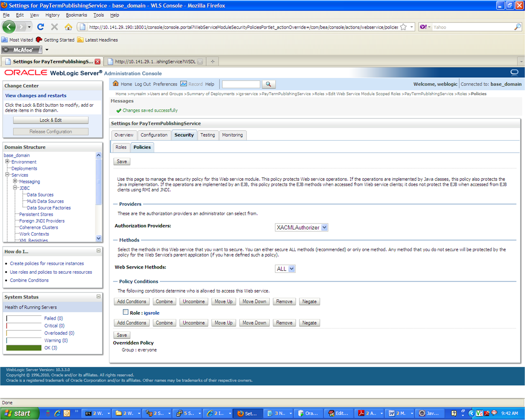Click the top Save button
525x420 pixels.
pyautogui.click(x=122, y=161)
